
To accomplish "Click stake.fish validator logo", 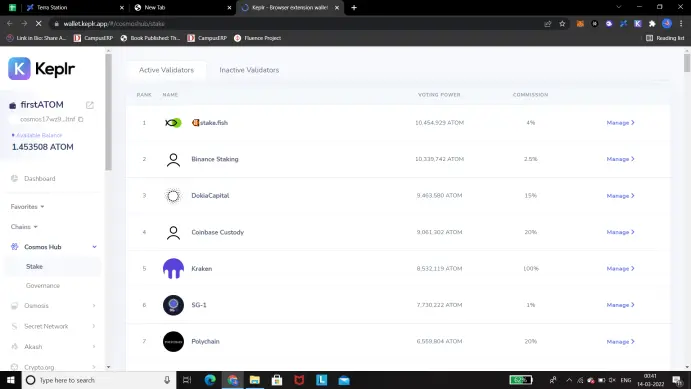I will point(173,122).
